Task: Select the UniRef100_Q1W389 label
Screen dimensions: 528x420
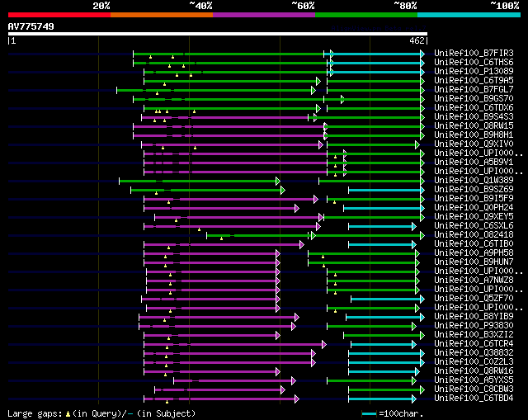Action: [x=474, y=181]
